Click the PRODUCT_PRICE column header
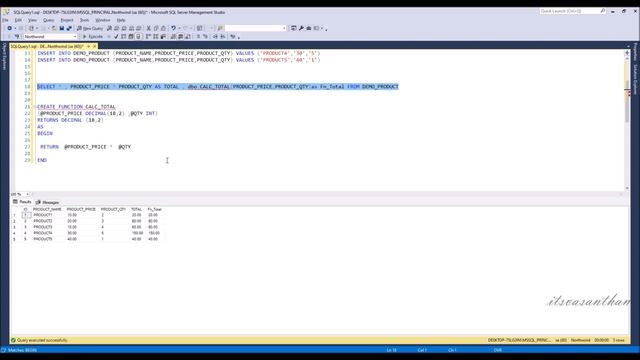 point(81,209)
